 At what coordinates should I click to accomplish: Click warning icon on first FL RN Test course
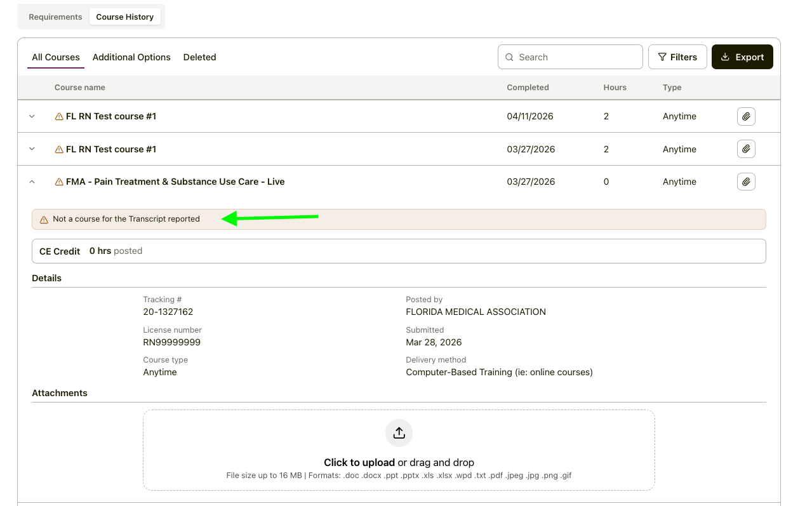pyautogui.click(x=59, y=117)
